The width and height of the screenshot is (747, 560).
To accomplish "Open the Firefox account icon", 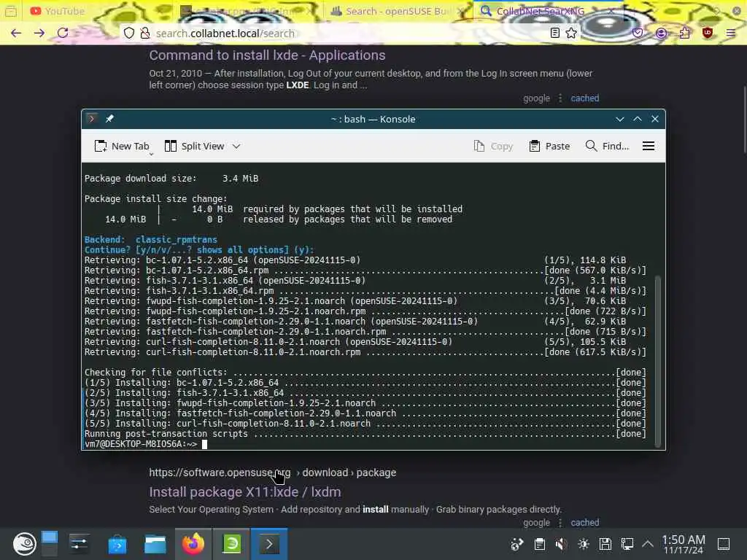I will (661, 33).
